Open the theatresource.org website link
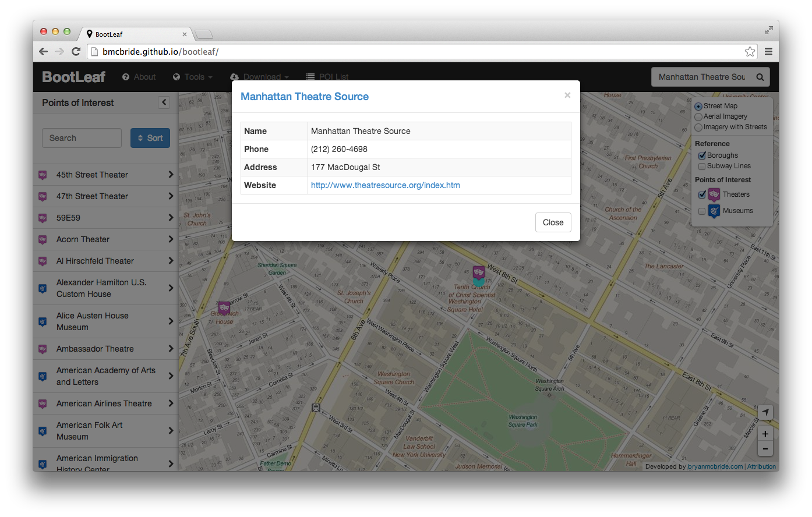This screenshot has width=812, height=517. (x=385, y=185)
